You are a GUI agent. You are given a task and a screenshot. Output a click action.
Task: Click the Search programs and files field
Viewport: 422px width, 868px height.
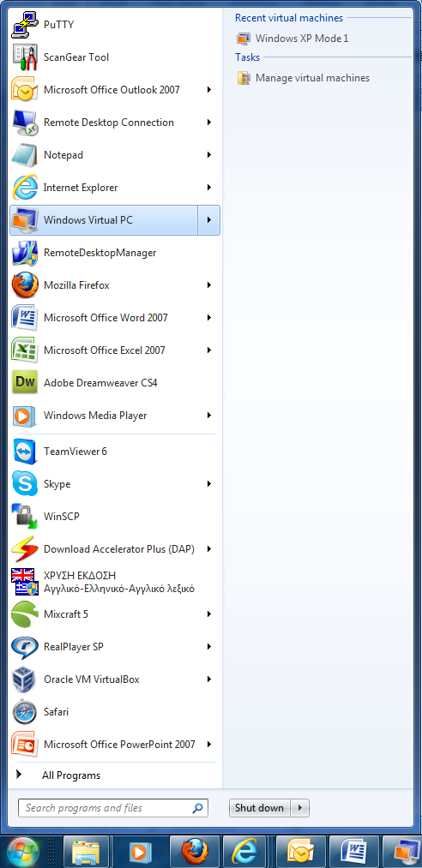click(x=113, y=808)
